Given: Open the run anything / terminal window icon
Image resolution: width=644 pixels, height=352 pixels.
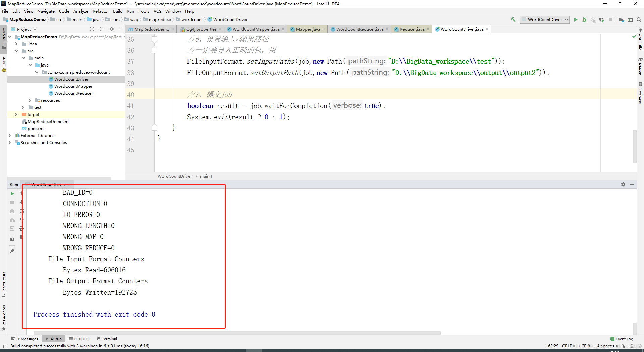Looking at the screenshot, I should click(x=630, y=20).
